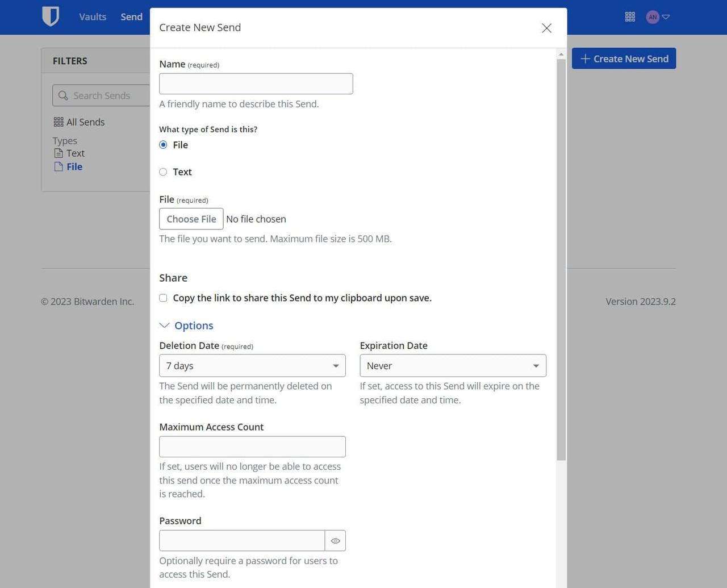The width and height of the screenshot is (727, 588).
Task: Click the Bitwarden shield logo
Action: point(51,16)
